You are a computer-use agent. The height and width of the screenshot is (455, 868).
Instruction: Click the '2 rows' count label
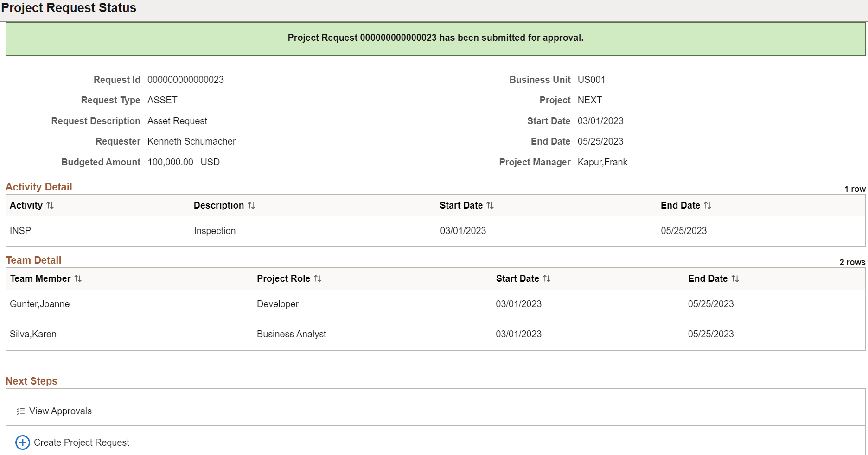(853, 262)
